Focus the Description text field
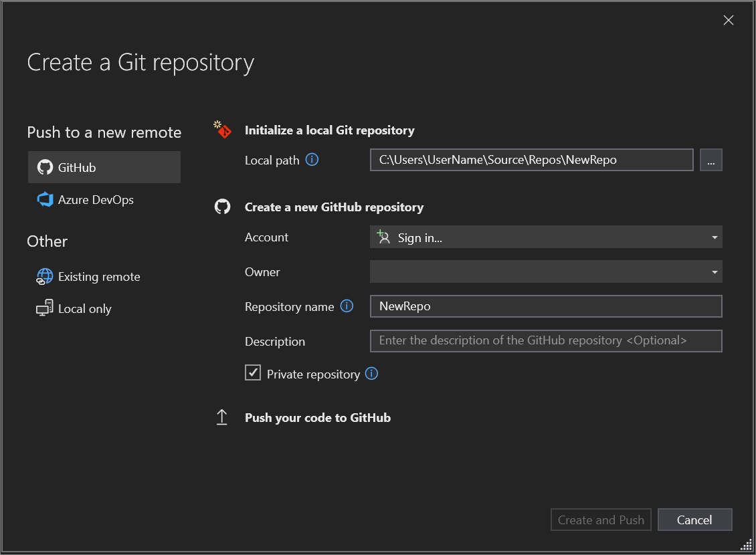Viewport: 756px width, 555px height. (x=545, y=341)
